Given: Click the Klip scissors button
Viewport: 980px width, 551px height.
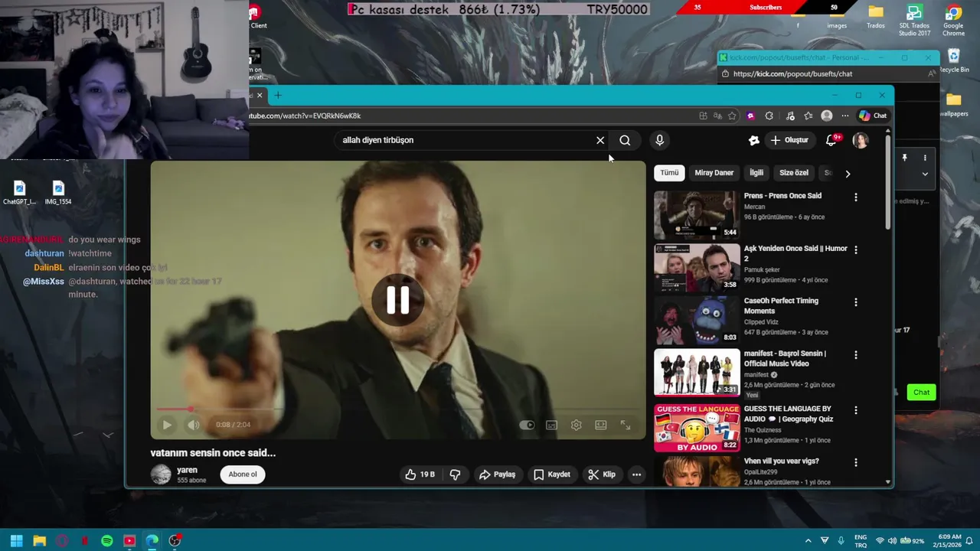Looking at the screenshot, I should tap(602, 474).
